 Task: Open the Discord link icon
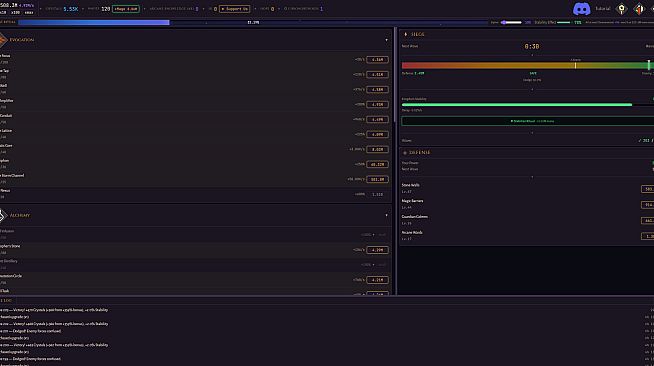(581, 9)
